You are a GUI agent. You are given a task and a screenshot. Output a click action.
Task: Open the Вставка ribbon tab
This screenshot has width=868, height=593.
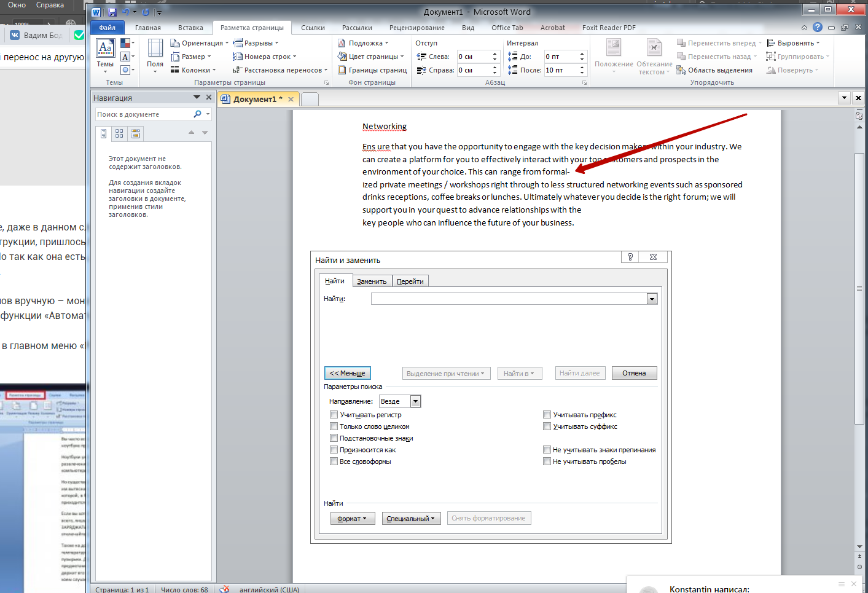(190, 28)
